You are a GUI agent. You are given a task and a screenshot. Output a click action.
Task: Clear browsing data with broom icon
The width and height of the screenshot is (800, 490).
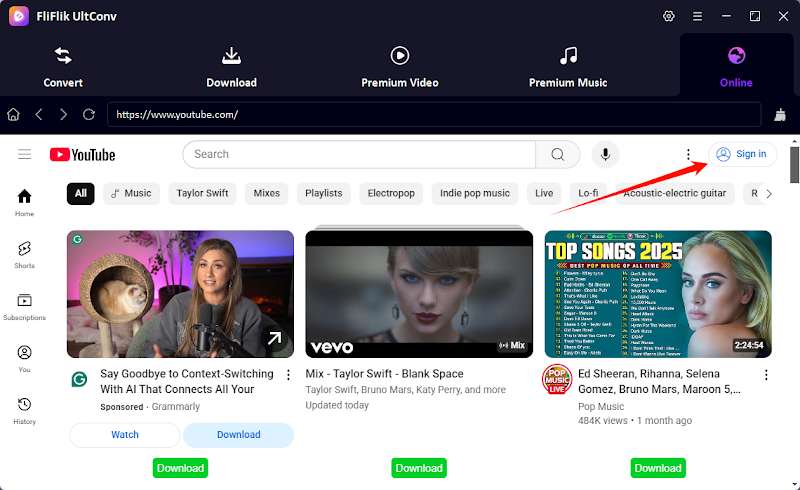pyautogui.click(x=780, y=114)
